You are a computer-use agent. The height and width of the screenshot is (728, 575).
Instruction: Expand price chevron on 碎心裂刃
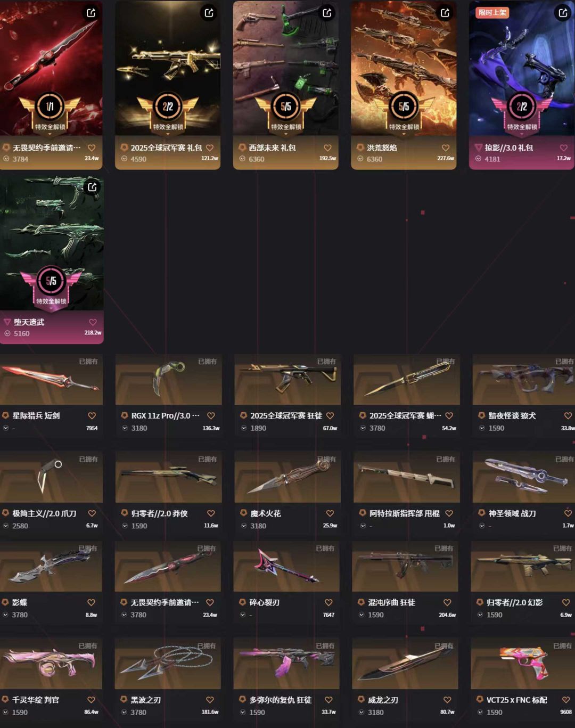click(x=243, y=615)
